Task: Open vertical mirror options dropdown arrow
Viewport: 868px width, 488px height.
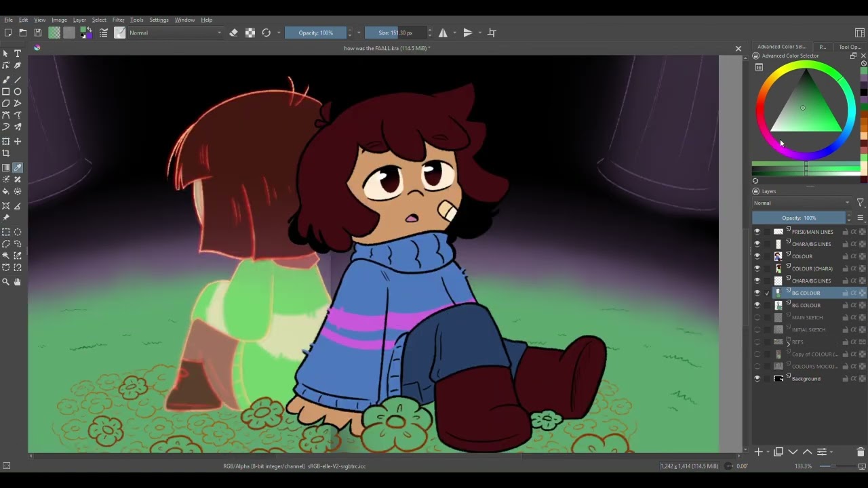Action: (x=479, y=33)
